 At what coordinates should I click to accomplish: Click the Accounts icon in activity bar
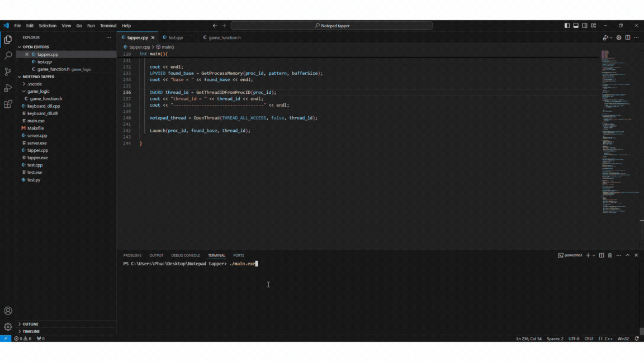pyautogui.click(x=8, y=311)
